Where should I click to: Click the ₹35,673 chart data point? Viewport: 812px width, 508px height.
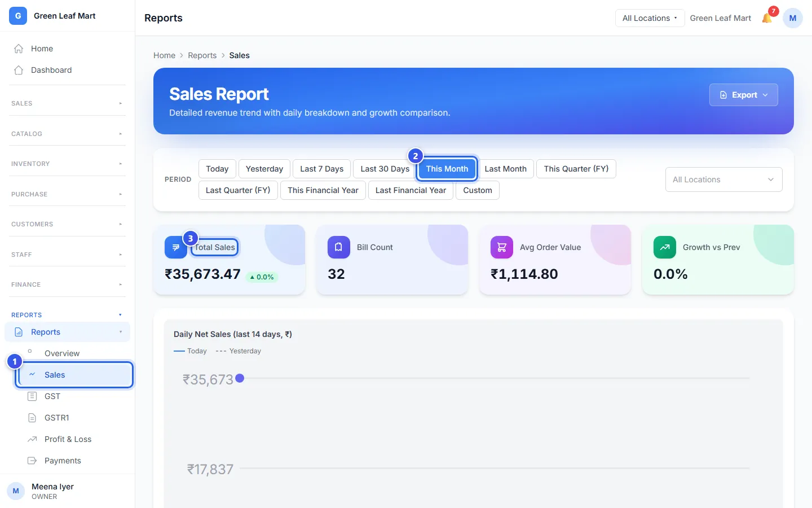click(240, 378)
